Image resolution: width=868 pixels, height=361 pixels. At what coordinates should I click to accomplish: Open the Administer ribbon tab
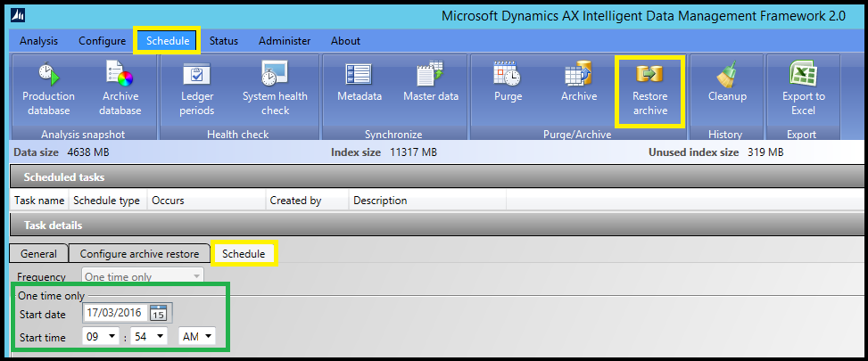[285, 41]
